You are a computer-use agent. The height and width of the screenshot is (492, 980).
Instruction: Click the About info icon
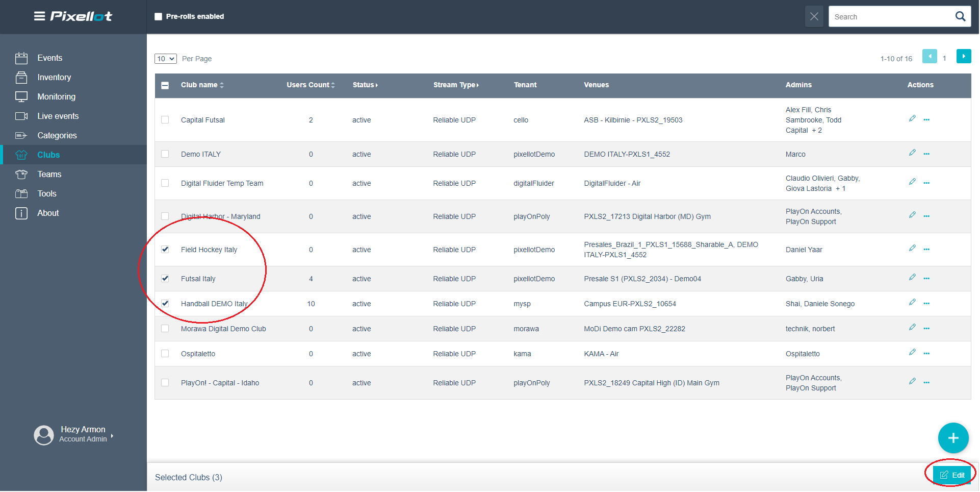point(21,213)
